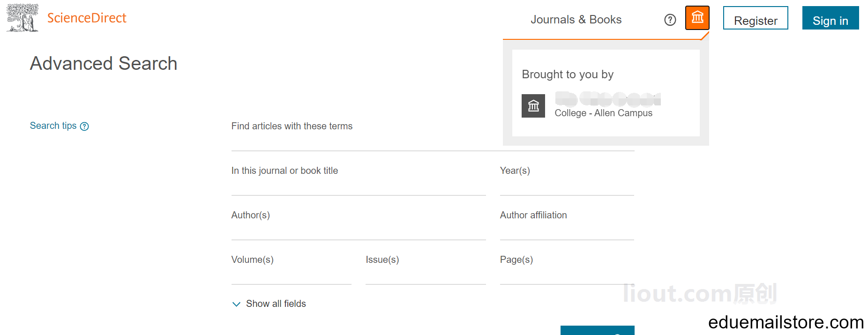
Task: Click the College - Allen Campus institution name
Action: (x=603, y=113)
